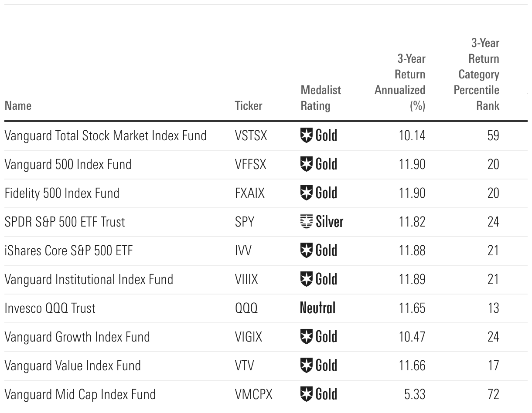Sort by Medalist Rating header
Viewport: 532px width, 413px height.
click(321, 98)
